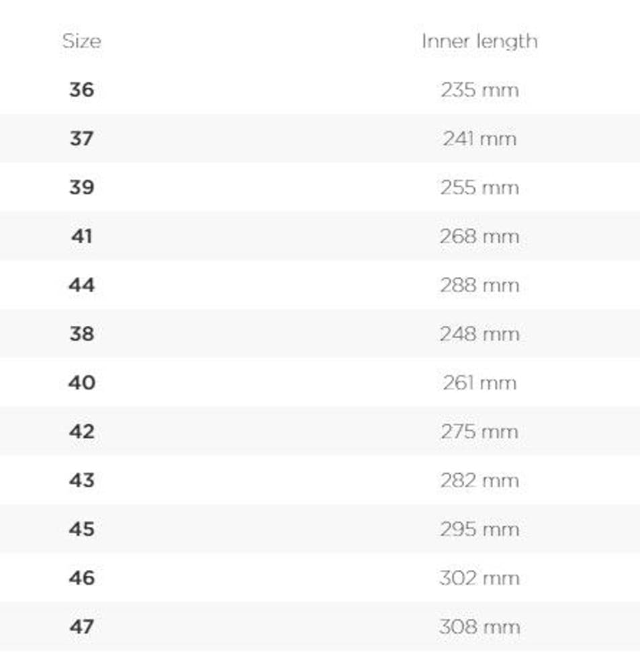
Task: Select size 42 cell
Action: point(81,431)
